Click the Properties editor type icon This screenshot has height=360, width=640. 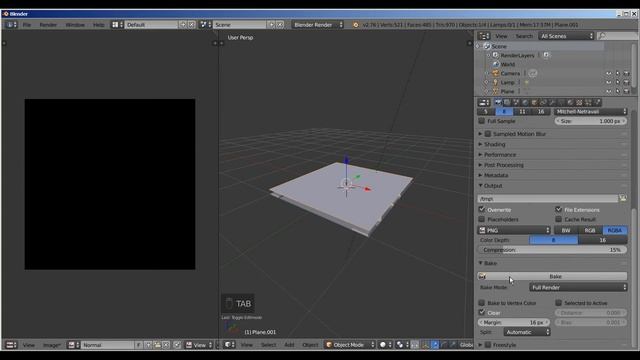(x=484, y=102)
